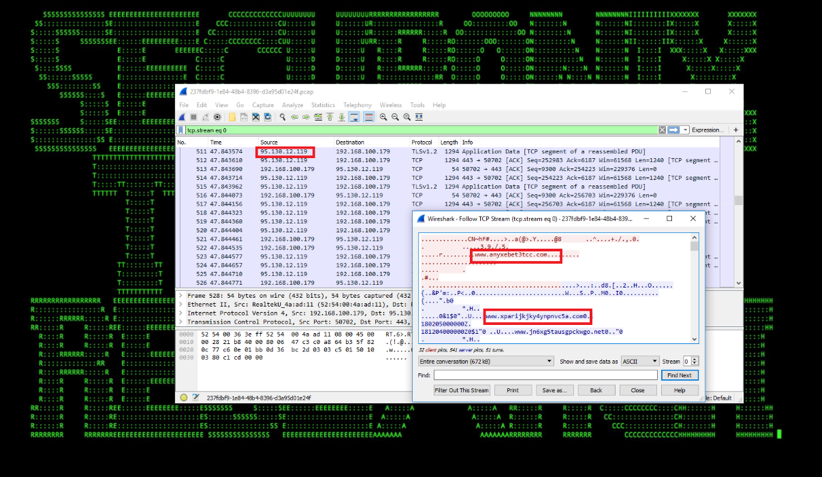Click the zoom in toolbar icon
This screenshot has height=477, width=822.
pos(383,117)
